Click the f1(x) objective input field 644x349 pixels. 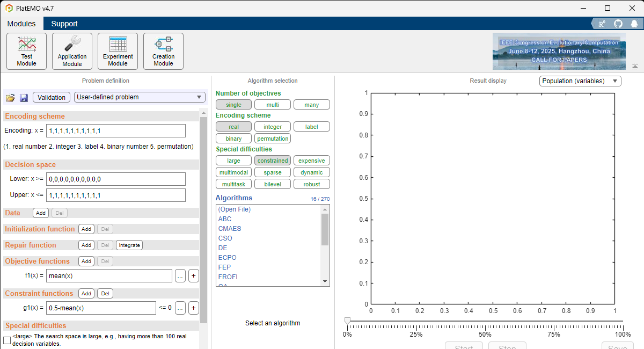pyautogui.click(x=109, y=276)
